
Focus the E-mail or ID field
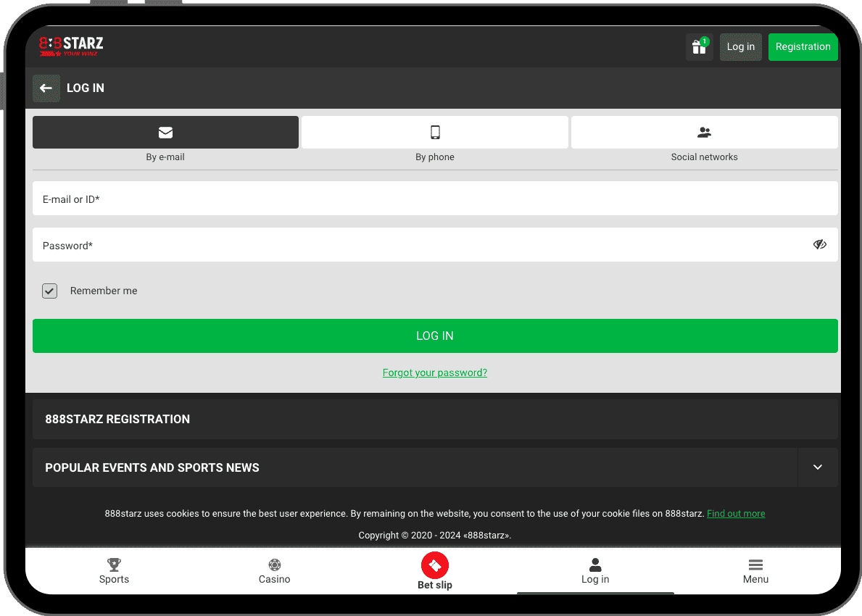pos(435,199)
